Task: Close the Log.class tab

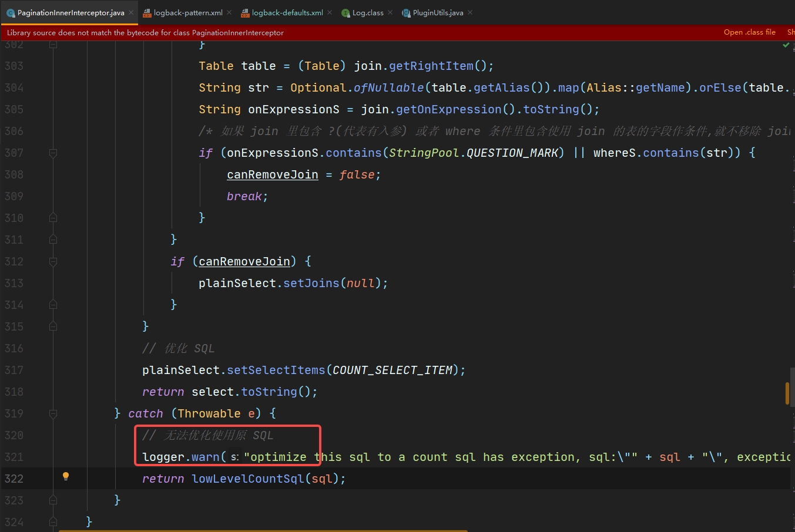Action: [x=390, y=12]
